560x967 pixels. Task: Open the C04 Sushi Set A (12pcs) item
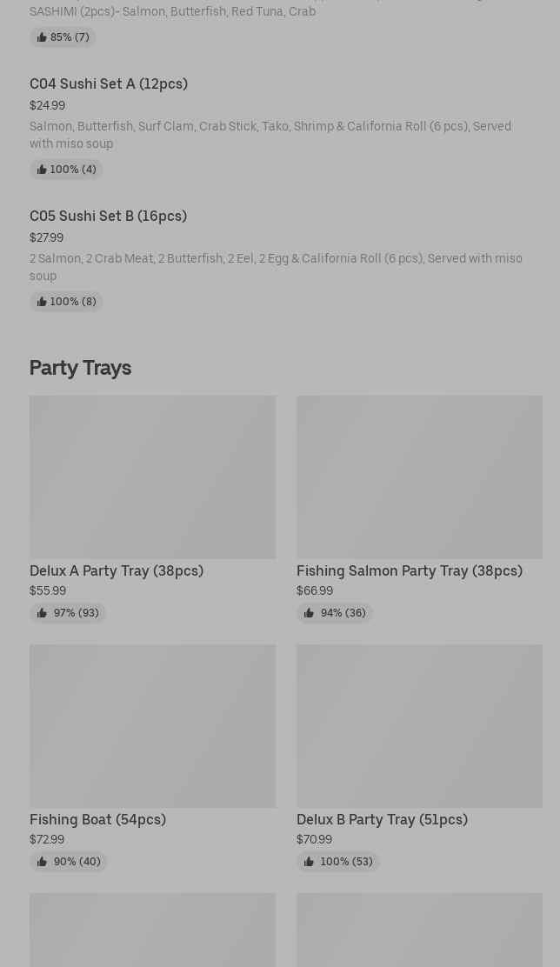109,83
